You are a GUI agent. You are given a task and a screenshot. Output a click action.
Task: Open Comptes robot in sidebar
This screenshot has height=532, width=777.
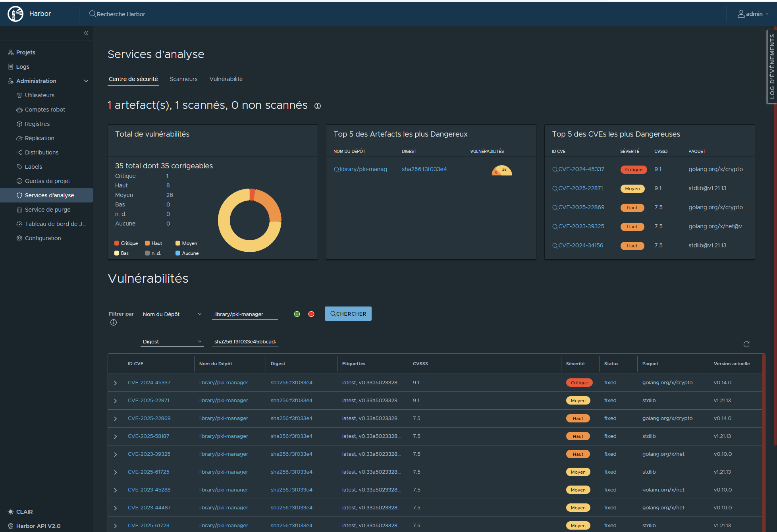45,110
